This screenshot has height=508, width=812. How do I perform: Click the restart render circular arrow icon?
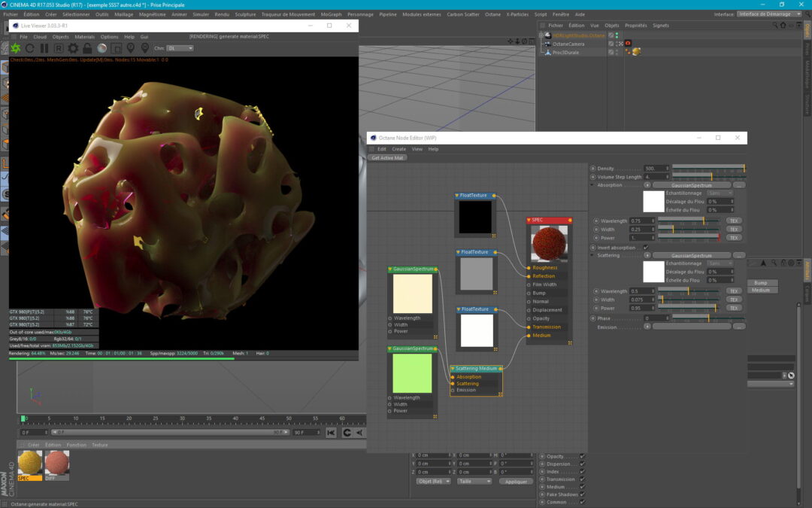[x=30, y=48]
